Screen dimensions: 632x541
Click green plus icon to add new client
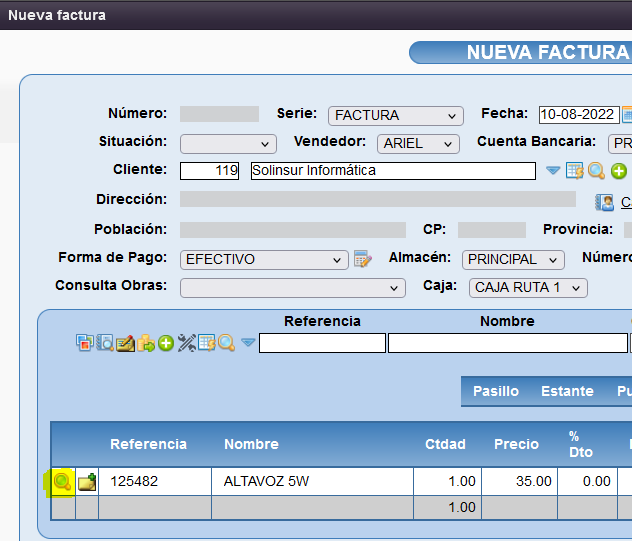pos(619,171)
